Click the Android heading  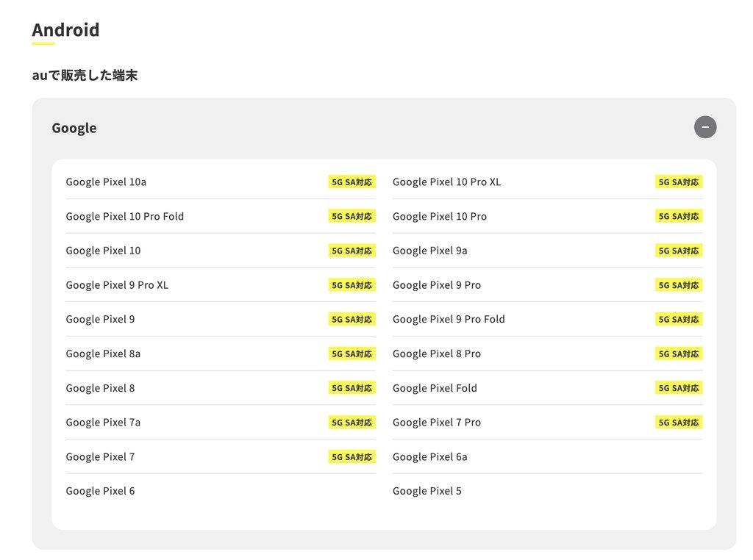point(65,29)
